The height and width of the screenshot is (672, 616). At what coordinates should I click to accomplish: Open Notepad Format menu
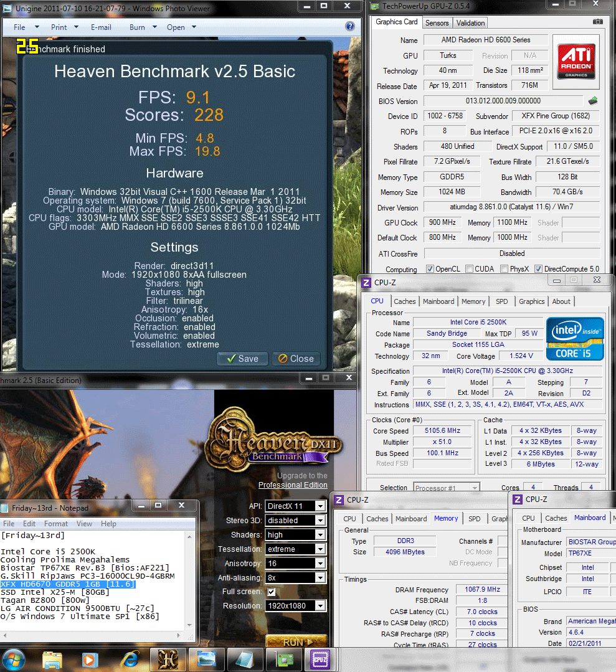point(55,524)
